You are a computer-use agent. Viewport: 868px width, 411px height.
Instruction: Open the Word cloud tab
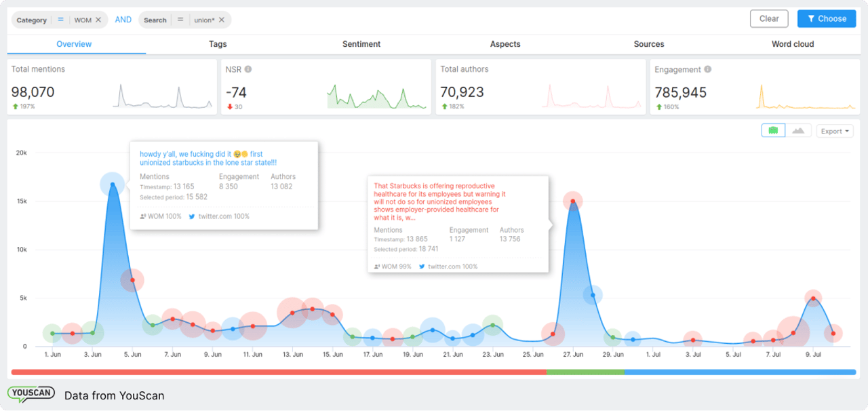[793, 44]
